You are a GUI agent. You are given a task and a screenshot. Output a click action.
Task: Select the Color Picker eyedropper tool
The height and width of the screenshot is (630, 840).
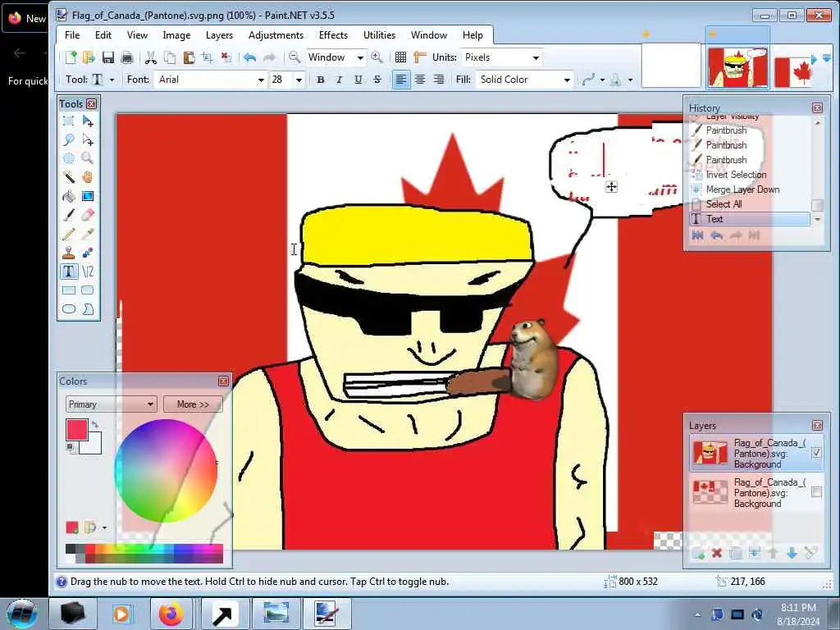(88, 234)
